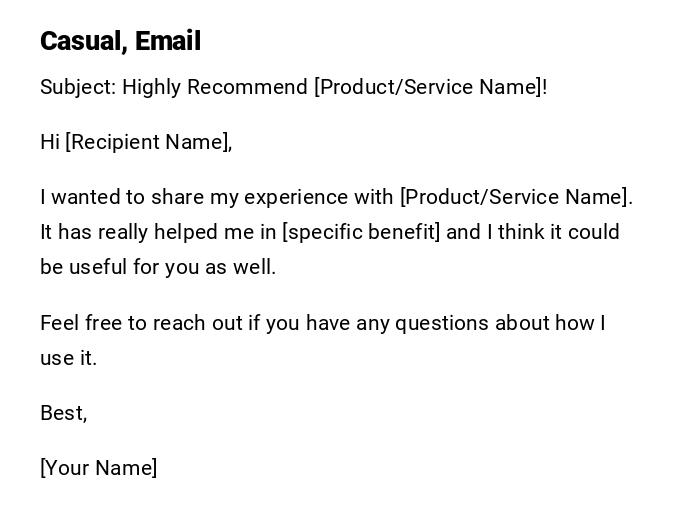Click the "Best," sign-off
The width and height of the screenshot is (700, 530).
point(63,413)
